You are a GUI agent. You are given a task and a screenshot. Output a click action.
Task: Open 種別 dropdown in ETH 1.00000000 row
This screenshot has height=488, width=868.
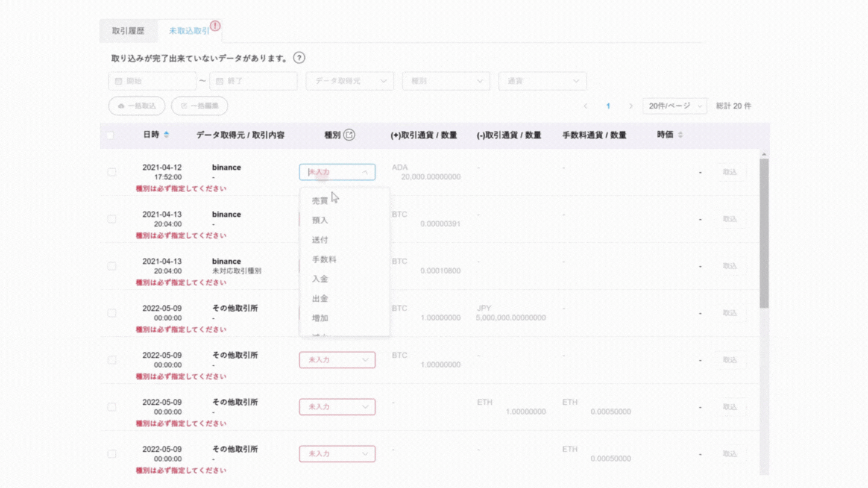(337, 407)
